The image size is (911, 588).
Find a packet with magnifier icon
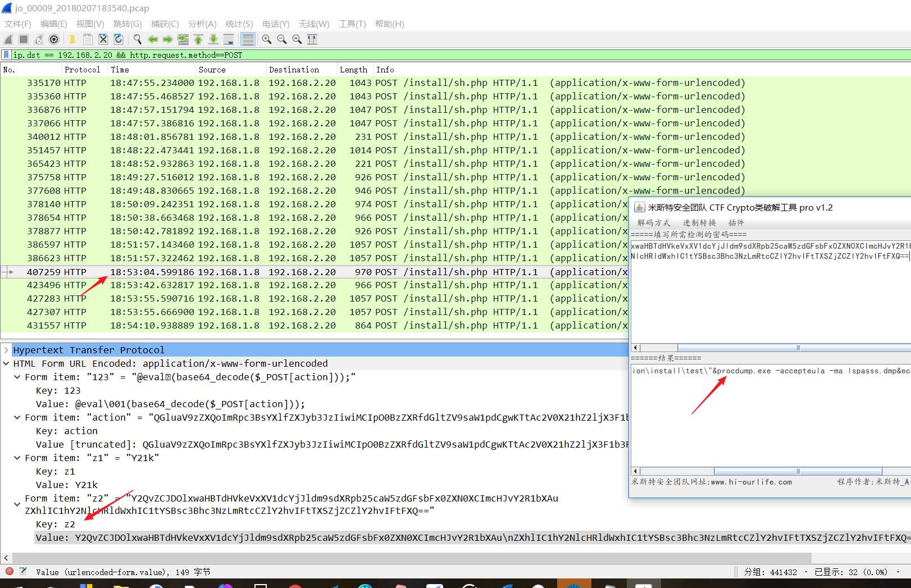pos(137,39)
